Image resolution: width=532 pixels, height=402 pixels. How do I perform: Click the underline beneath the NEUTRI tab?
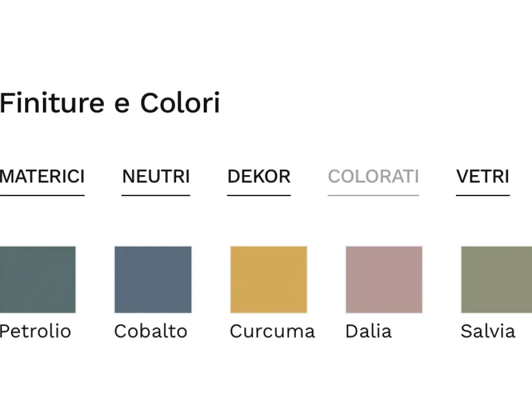[156, 195]
